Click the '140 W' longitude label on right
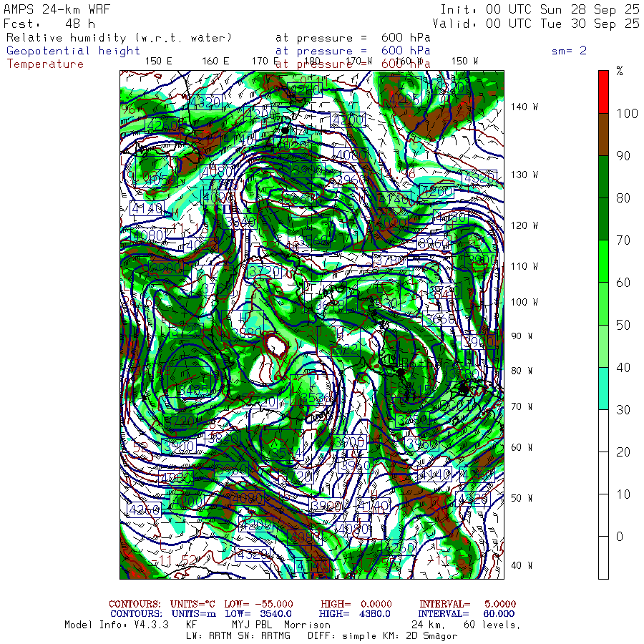This screenshot has width=644, height=644. (x=524, y=107)
